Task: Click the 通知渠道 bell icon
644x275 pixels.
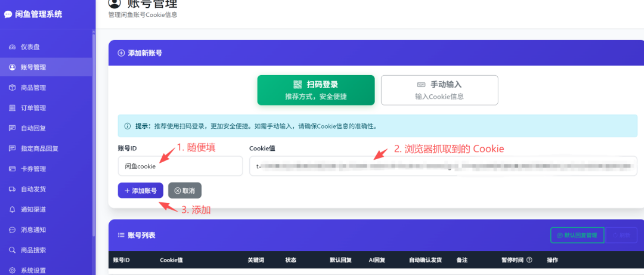Action: (12, 210)
